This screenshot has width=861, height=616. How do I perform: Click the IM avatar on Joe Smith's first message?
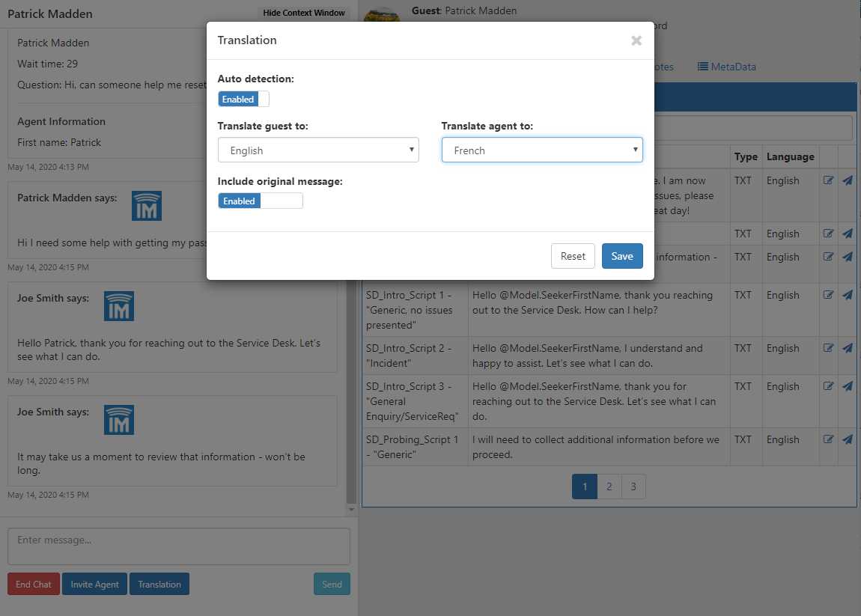point(119,306)
